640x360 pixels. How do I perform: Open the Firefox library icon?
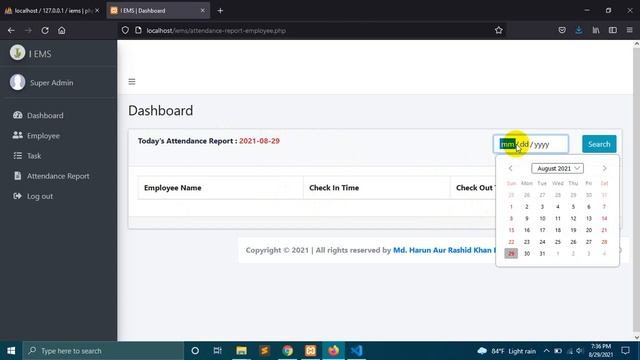pos(596,30)
